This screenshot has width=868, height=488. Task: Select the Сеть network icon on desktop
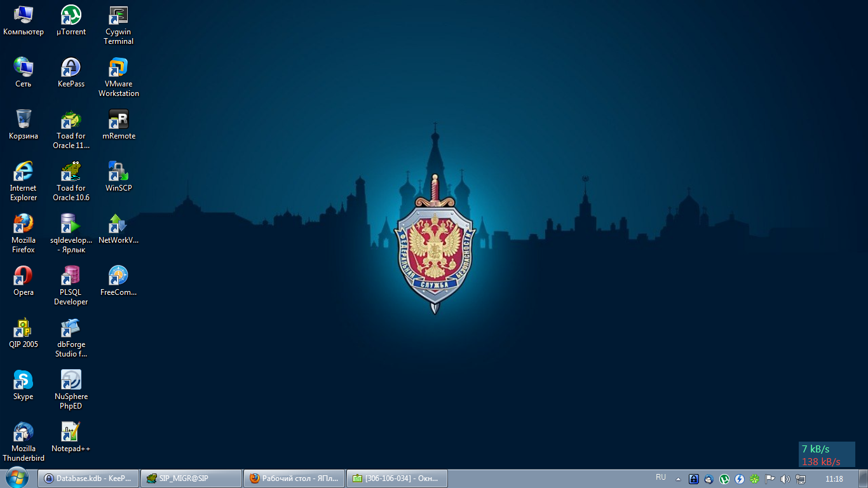pyautogui.click(x=24, y=72)
